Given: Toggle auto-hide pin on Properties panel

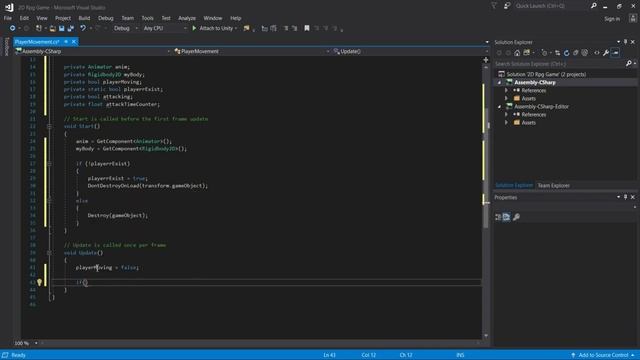Looking at the screenshot, I should point(625,197).
